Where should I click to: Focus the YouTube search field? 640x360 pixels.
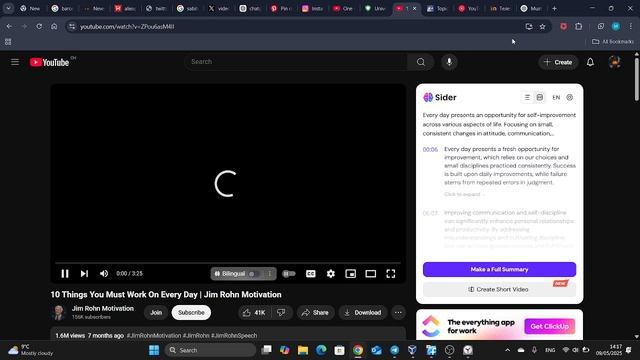(x=296, y=62)
